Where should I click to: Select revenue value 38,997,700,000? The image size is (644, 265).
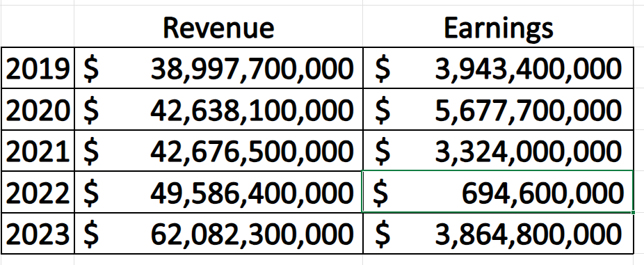(x=218, y=67)
